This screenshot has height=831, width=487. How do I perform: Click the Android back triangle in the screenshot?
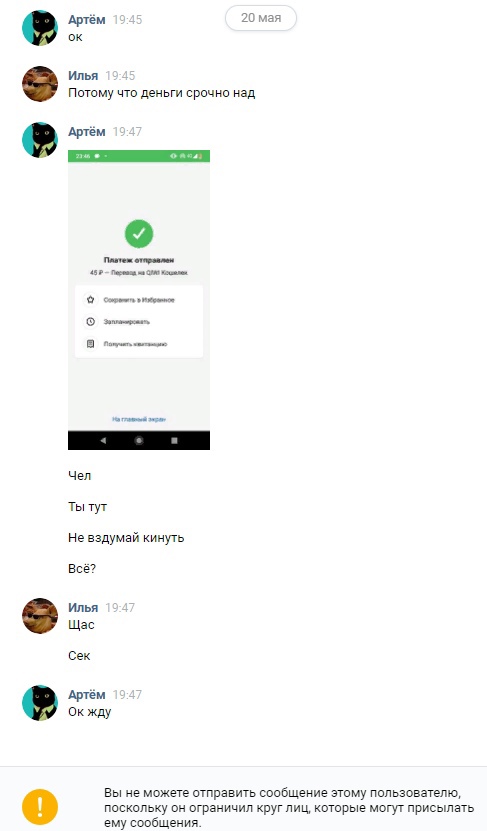pyautogui.click(x=103, y=440)
